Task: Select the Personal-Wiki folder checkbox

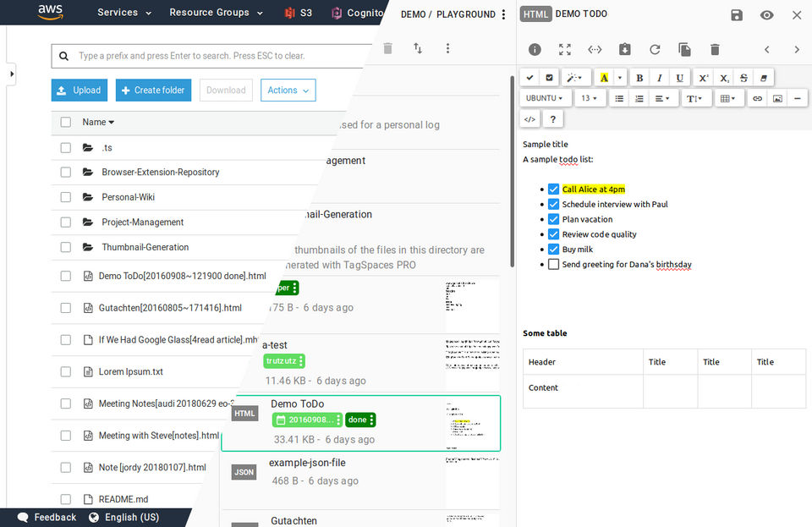Action: tap(66, 197)
